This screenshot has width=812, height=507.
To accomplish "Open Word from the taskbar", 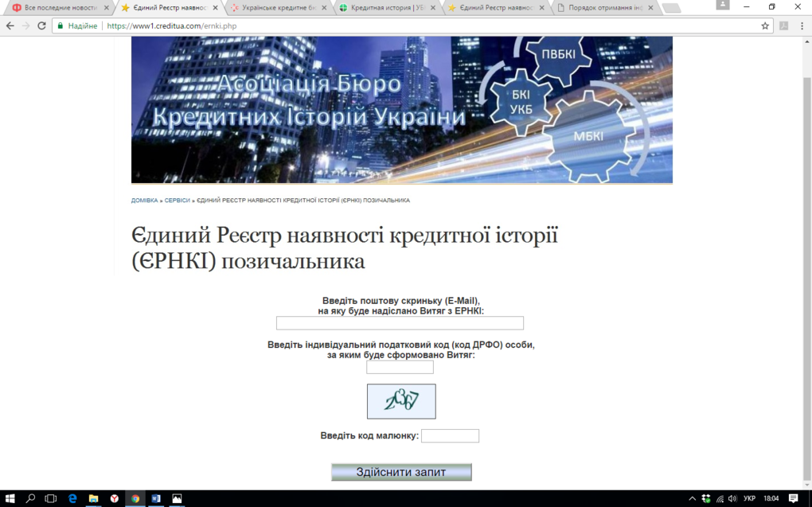I will [x=156, y=498].
